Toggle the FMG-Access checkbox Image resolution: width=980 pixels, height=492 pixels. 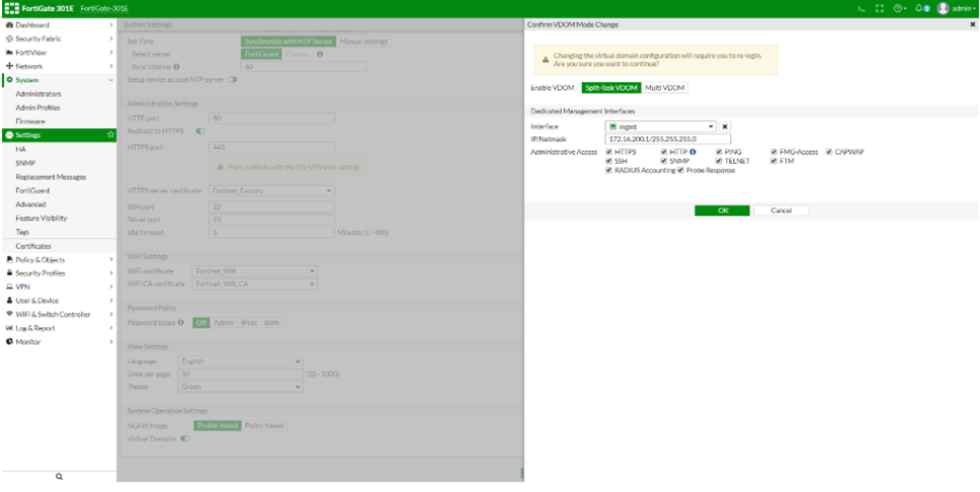774,152
